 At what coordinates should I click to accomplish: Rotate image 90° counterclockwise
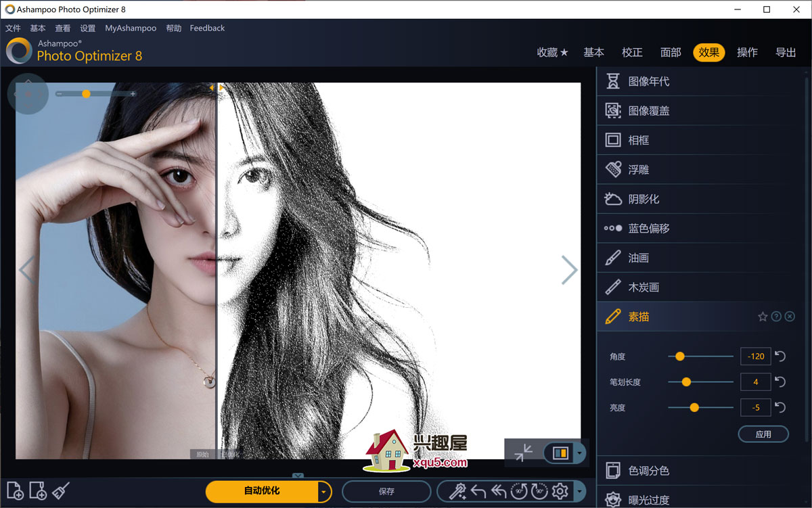pyautogui.click(x=520, y=491)
